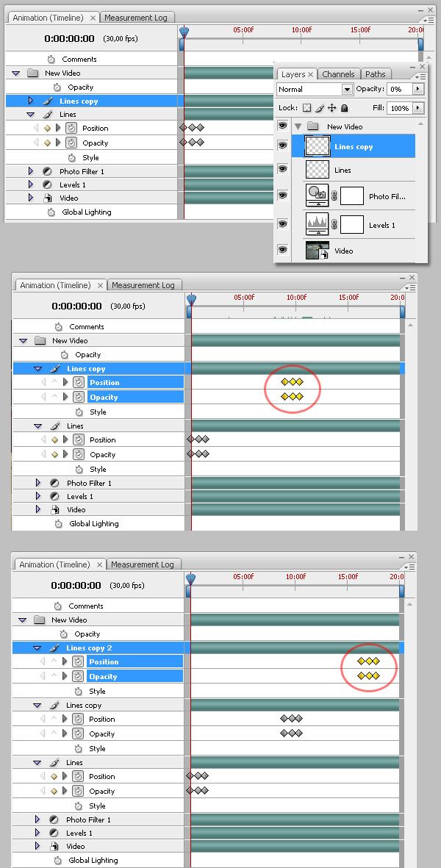Image resolution: width=441 pixels, height=868 pixels.
Task: Select Video layer name in Layers panel
Action: (x=344, y=251)
